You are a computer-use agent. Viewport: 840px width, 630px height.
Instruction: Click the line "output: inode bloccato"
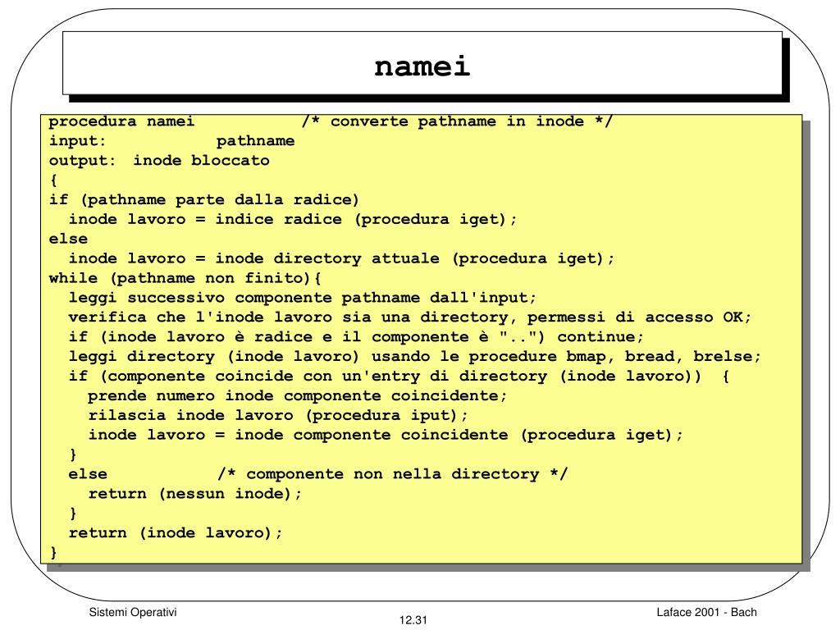coord(159,161)
